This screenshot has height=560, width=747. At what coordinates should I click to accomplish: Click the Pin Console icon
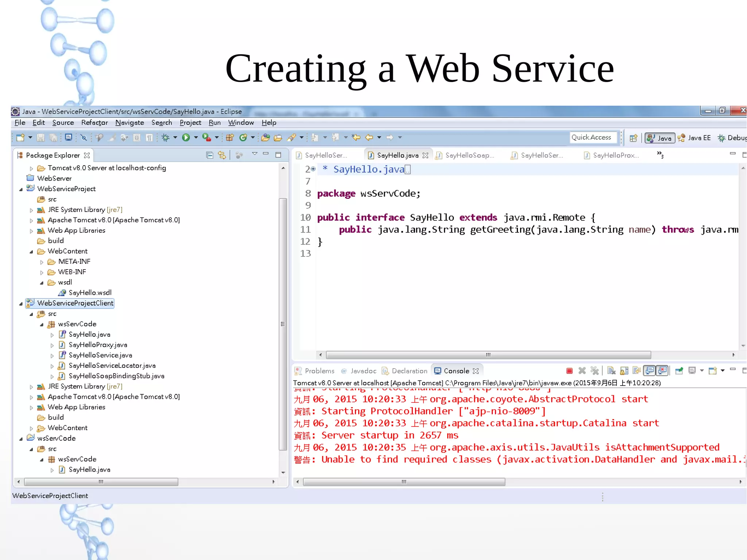(x=679, y=371)
